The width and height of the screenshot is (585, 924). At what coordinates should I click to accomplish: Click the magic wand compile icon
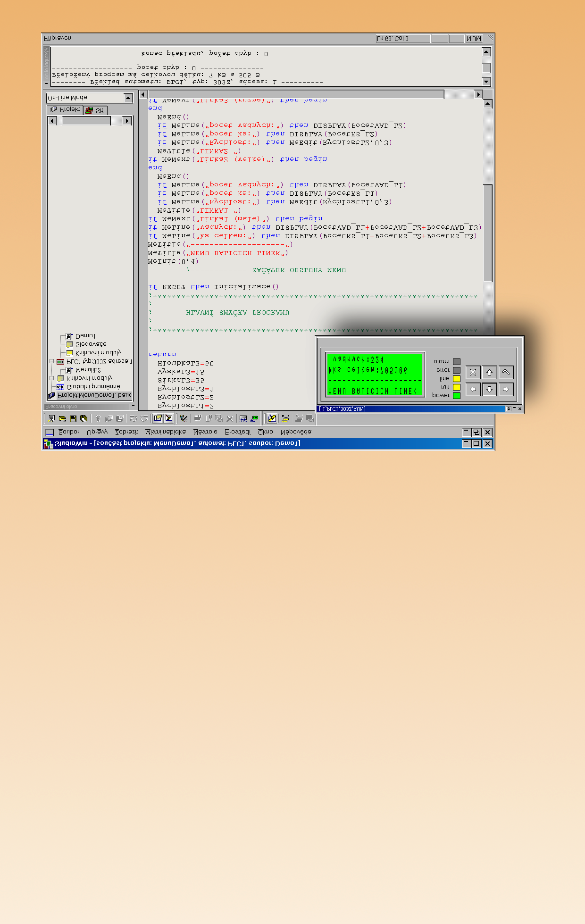tap(184, 418)
